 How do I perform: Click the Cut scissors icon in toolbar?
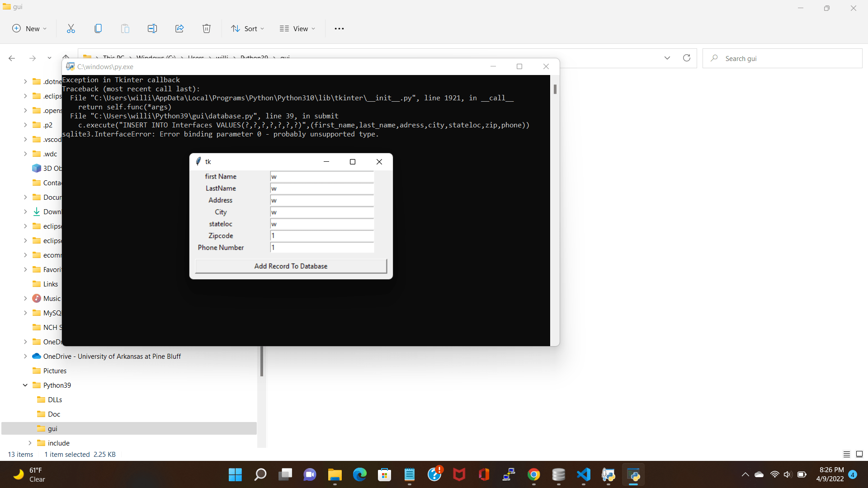coord(71,28)
